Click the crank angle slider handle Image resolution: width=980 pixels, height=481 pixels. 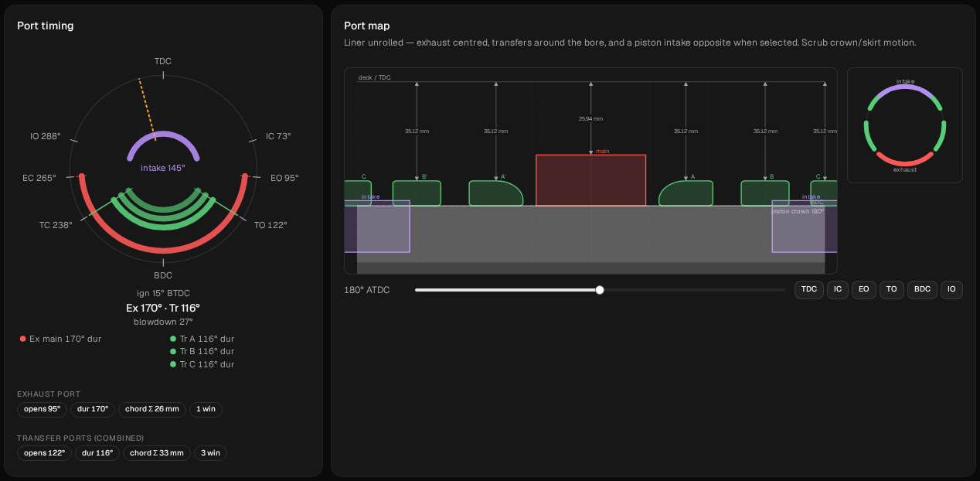click(600, 290)
